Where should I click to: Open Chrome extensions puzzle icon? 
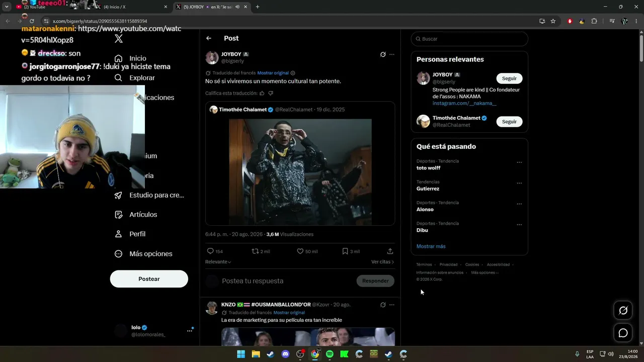click(594, 21)
